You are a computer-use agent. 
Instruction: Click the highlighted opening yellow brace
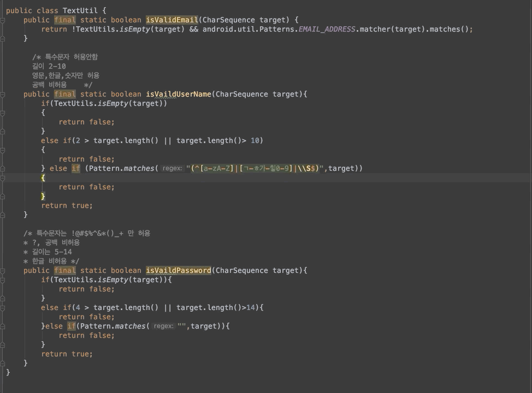[43, 178]
